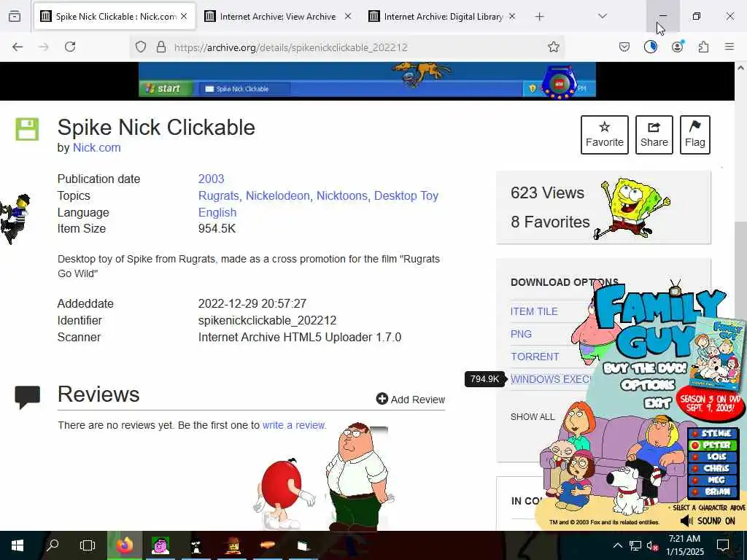The height and width of the screenshot is (560, 747).
Task: Bookmark this page with the star icon
Action: (553, 47)
